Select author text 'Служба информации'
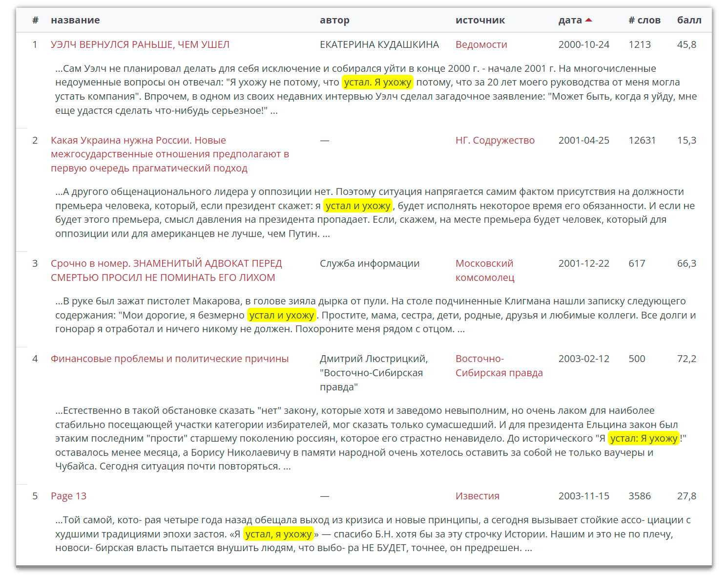 pyautogui.click(x=370, y=263)
